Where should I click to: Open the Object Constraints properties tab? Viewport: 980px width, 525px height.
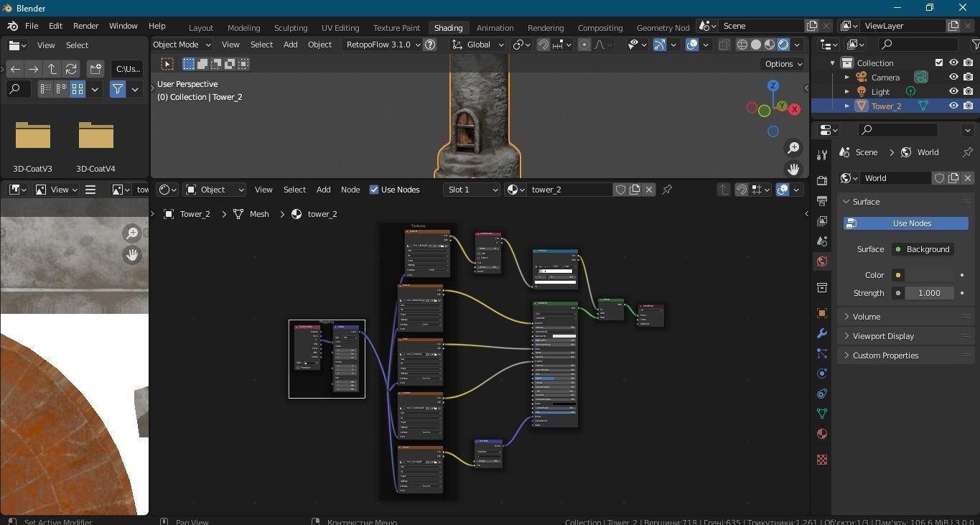tap(822, 394)
